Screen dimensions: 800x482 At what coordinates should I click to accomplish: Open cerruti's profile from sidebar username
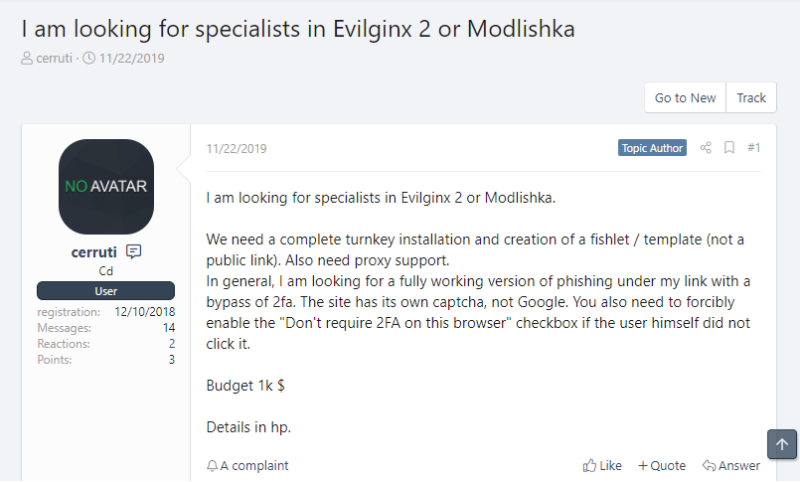[x=95, y=252]
